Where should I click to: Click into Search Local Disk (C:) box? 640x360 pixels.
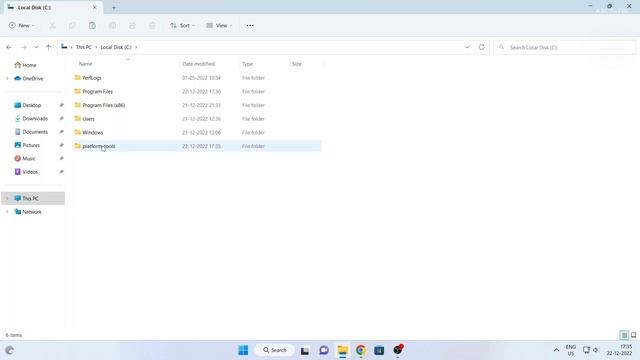[564, 47]
